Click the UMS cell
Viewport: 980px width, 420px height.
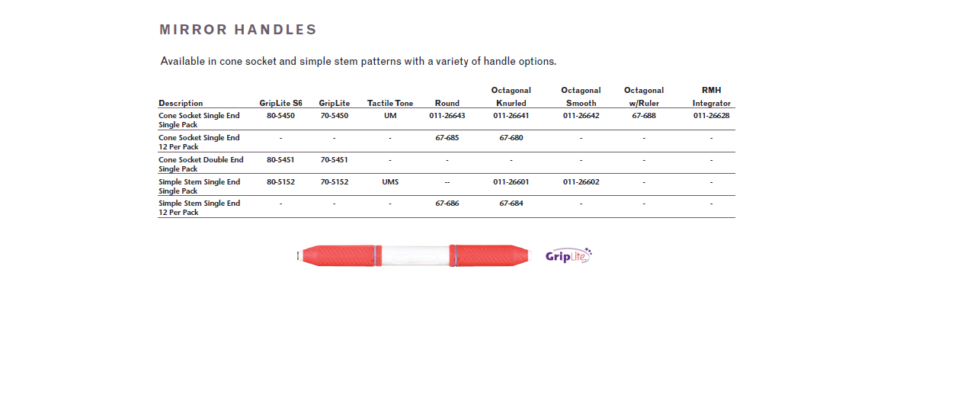(x=390, y=182)
